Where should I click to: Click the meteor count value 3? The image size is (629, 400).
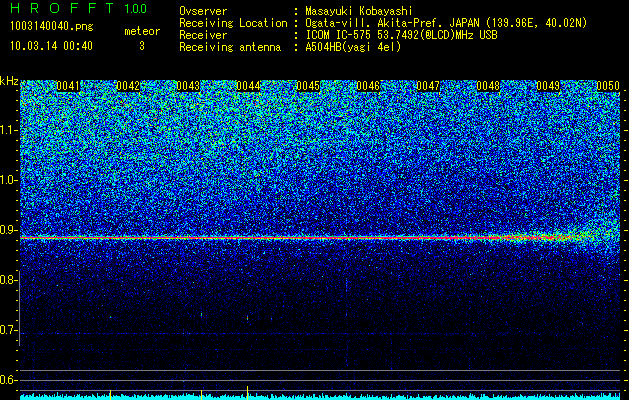tap(142, 46)
